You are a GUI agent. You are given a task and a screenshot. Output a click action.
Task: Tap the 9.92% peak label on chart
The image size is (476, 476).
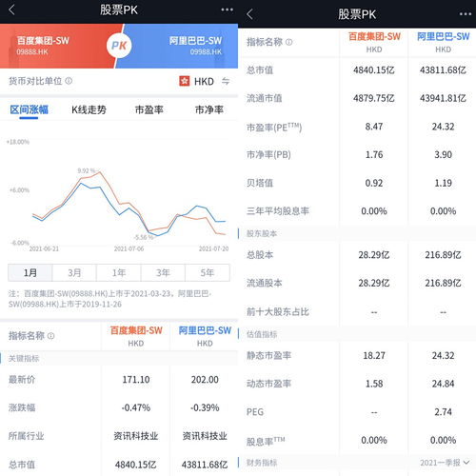pyautogui.click(x=87, y=170)
